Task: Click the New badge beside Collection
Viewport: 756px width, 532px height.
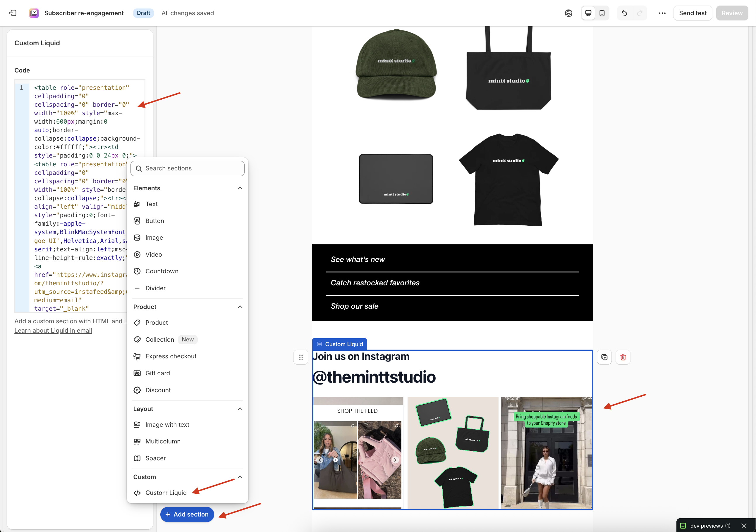Action: pyautogui.click(x=188, y=340)
